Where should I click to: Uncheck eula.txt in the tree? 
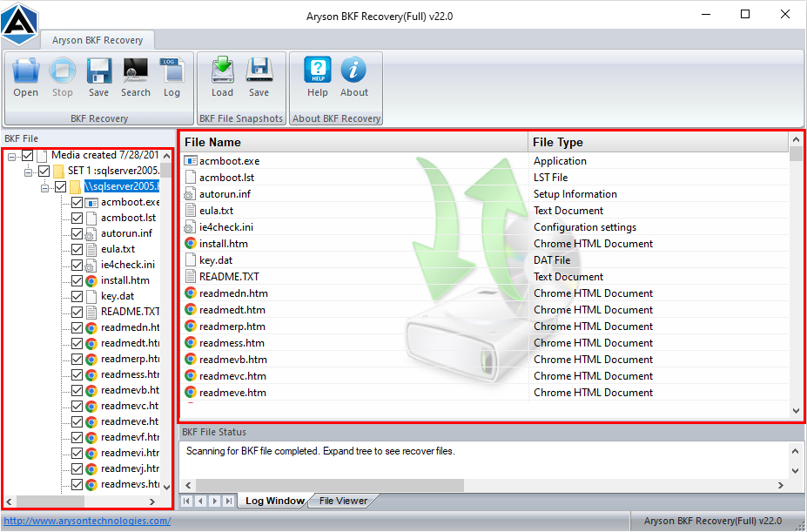77,249
